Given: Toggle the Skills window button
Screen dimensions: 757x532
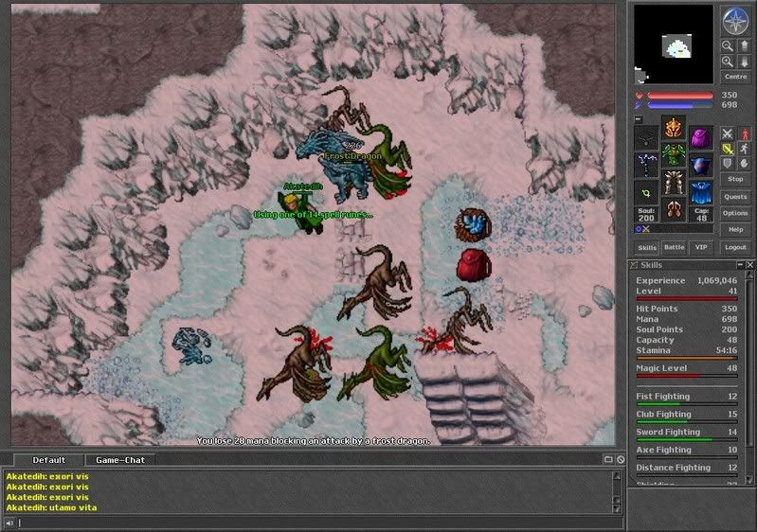Looking at the screenshot, I should [x=647, y=247].
